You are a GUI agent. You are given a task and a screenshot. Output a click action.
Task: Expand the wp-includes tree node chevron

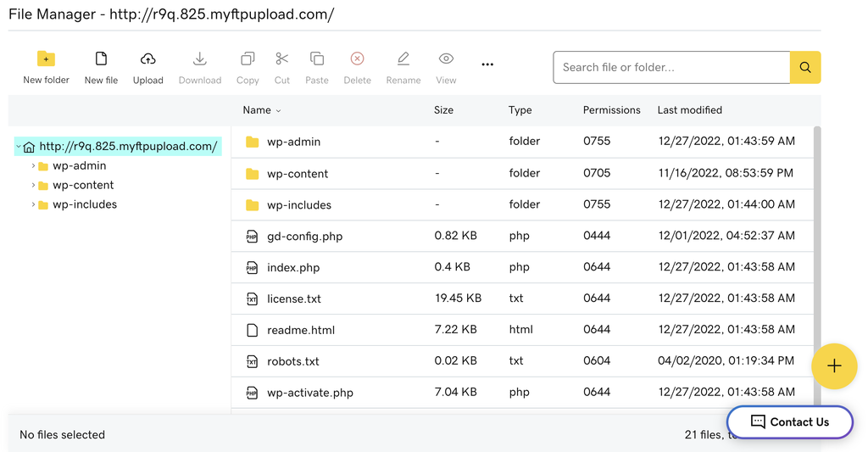click(33, 204)
